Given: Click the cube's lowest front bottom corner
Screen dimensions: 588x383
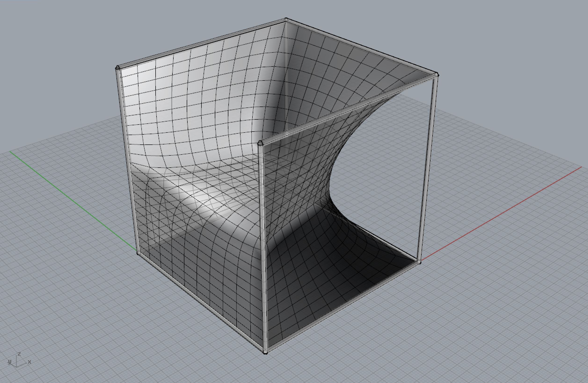Looking at the screenshot, I should coord(265,351).
